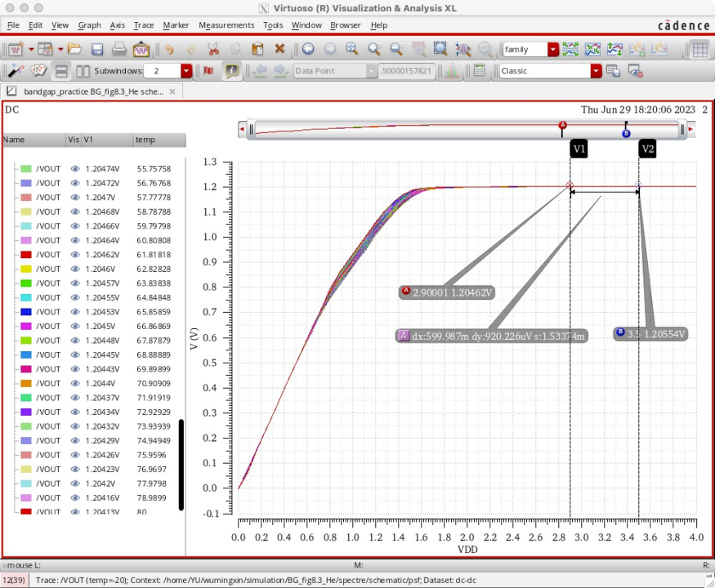Create a new graph window

click(16, 49)
